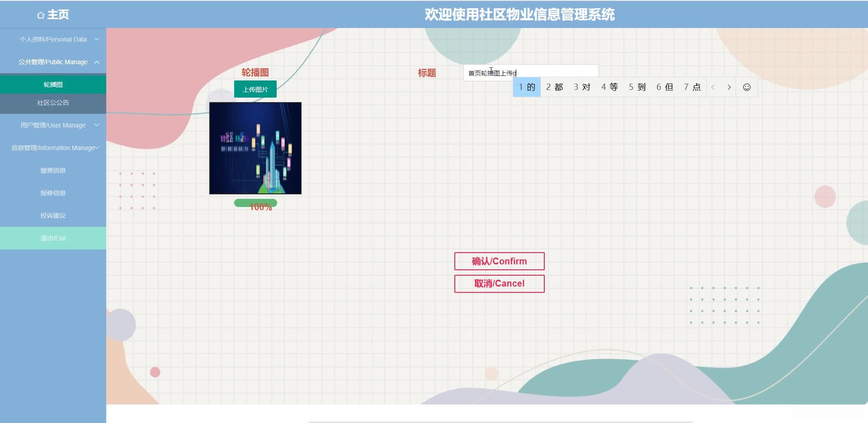
Task: Click the 取消/Cancel button
Action: tap(499, 283)
